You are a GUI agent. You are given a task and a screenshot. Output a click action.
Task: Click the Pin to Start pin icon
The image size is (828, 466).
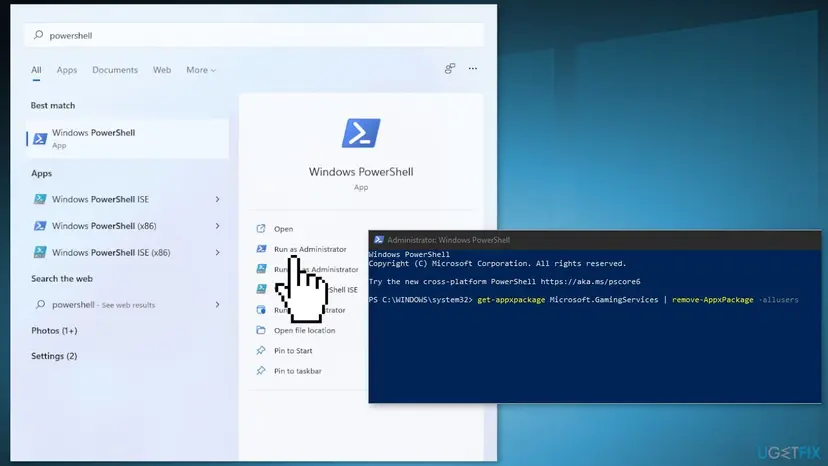(x=261, y=350)
